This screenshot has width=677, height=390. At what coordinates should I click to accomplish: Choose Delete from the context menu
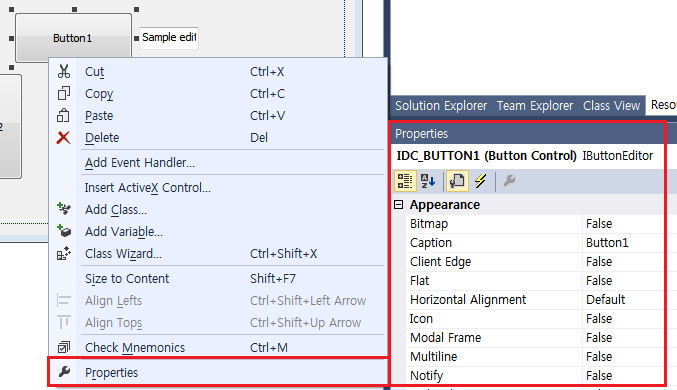[218, 137]
